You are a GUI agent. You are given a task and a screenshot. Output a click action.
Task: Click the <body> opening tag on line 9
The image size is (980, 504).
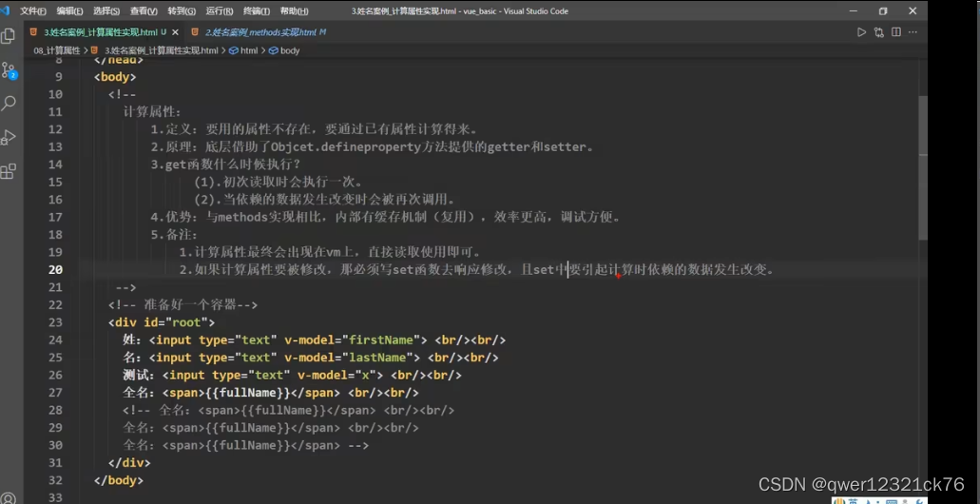pos(114,77)
